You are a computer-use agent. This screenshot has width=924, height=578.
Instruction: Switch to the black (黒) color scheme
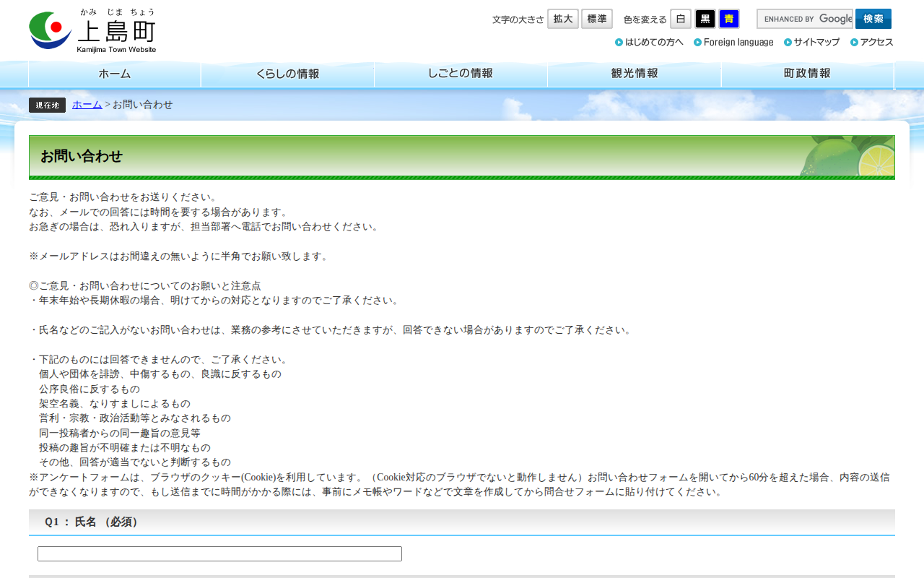[x=705, y=19]
